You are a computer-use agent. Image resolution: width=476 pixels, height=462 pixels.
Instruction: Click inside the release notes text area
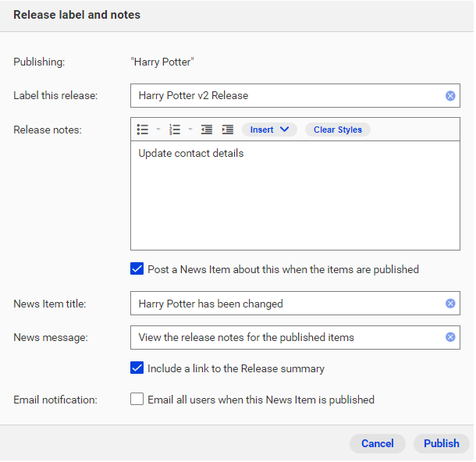pos(295,195)
